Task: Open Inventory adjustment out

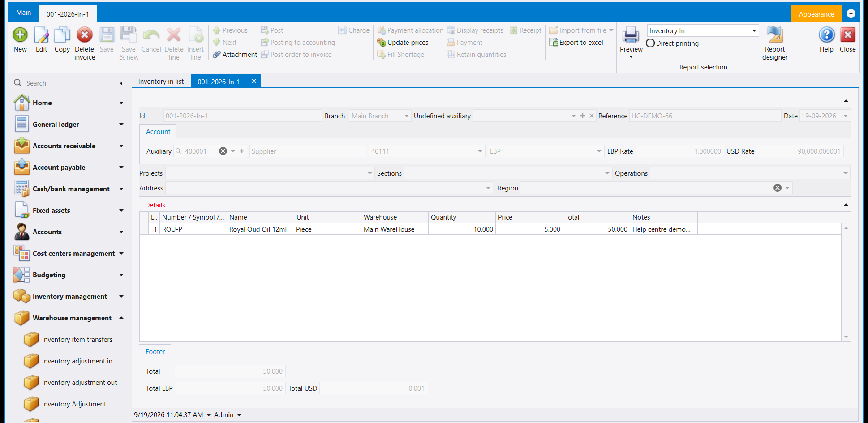Action: pyautogui.click(x=79, y=383)
